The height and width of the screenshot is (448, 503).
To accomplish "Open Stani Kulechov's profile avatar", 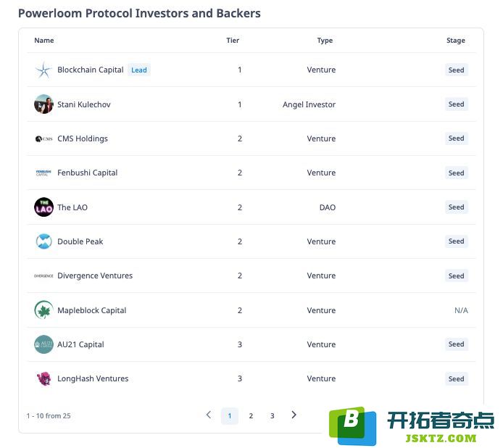I will [43, 104].
